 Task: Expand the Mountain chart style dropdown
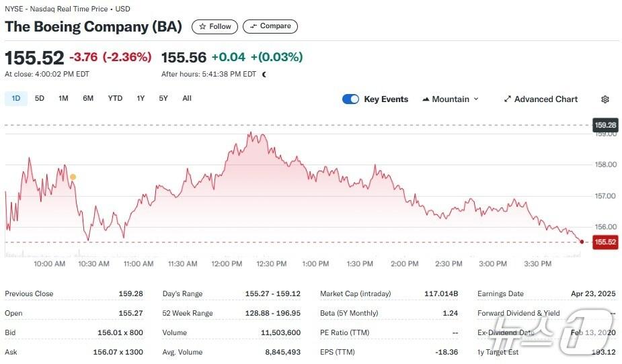coord(476,99)
